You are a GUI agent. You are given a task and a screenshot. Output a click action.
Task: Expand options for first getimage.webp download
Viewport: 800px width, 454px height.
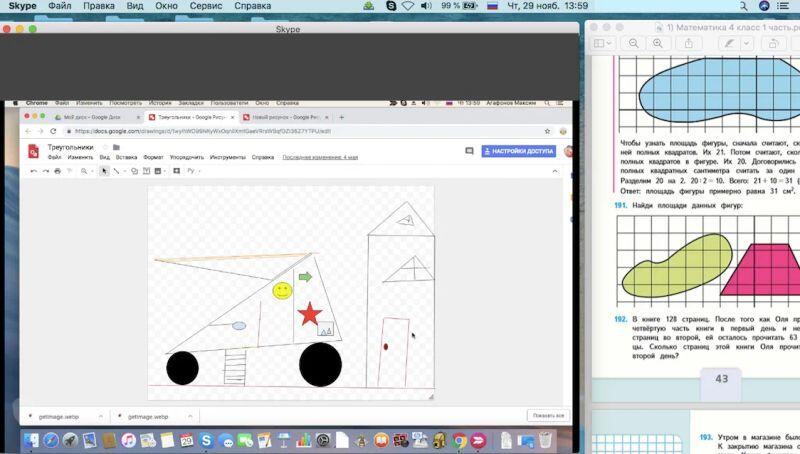(x=101, y=416)
